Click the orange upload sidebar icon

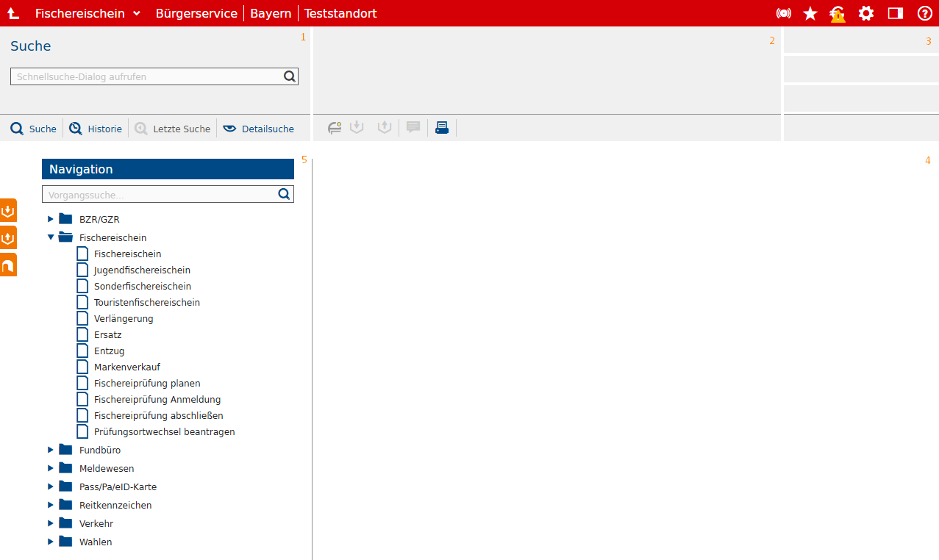[8, 238]
